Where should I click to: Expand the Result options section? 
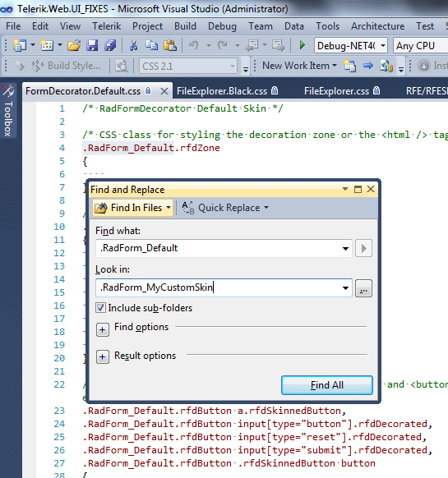coord(103,356)
